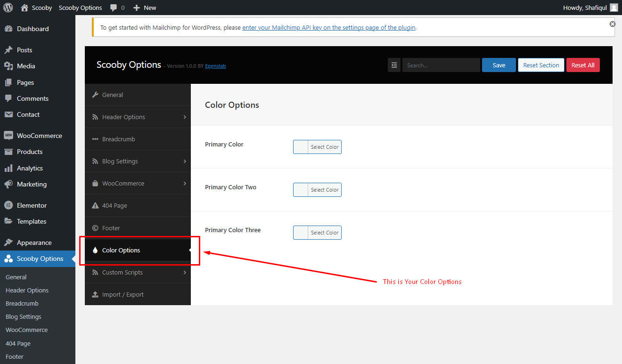
Task: Switch to Blog Settings panel tab
Action: (x=138, y=161)
